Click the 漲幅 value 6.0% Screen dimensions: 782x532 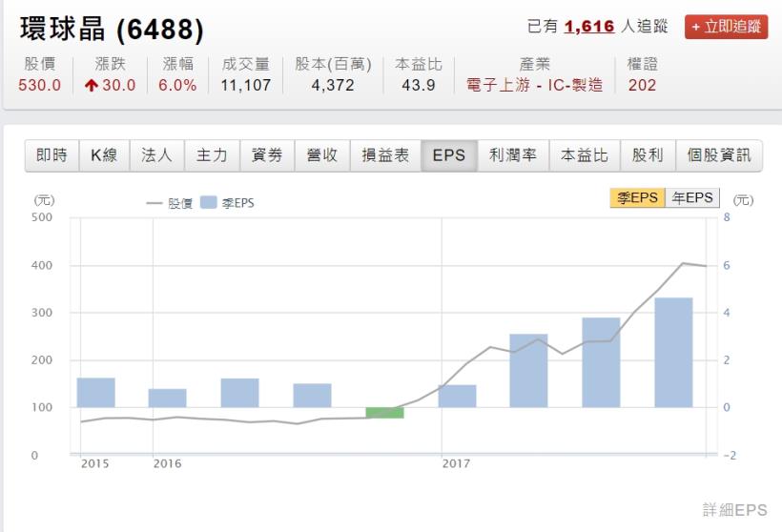[177, 85]
